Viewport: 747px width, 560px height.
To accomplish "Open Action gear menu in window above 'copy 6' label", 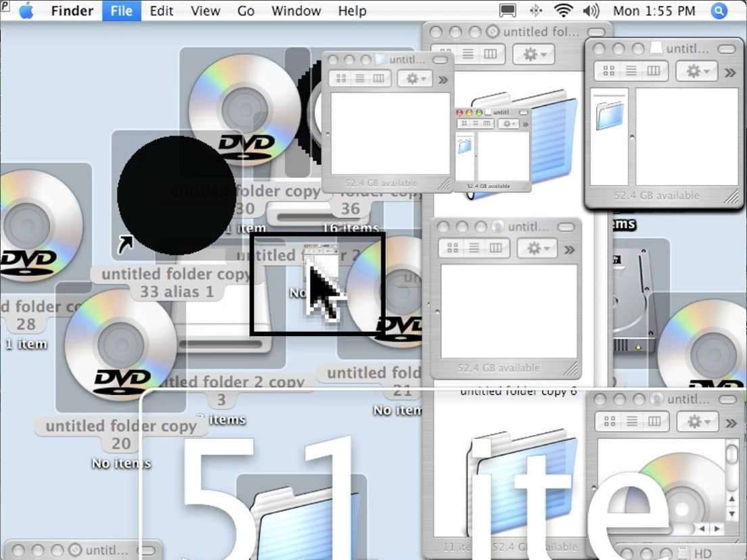I will [537, 248].
